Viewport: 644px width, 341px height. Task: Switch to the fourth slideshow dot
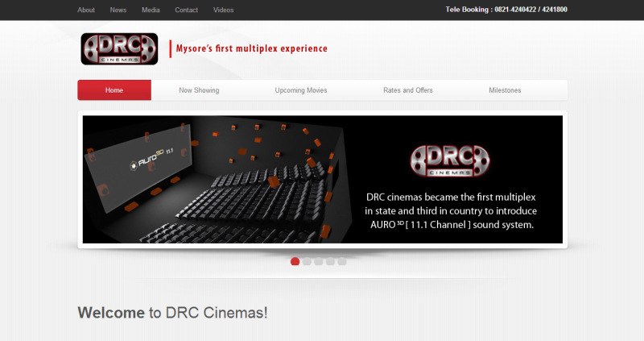pyautogui.click(x=330, y=261)
